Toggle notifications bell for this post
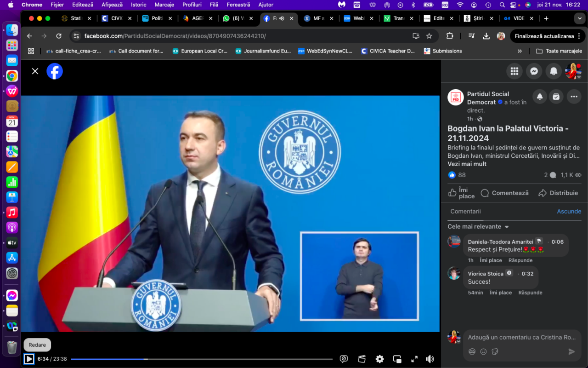Viewport: 588px width, 368px height. coord(540,96)
